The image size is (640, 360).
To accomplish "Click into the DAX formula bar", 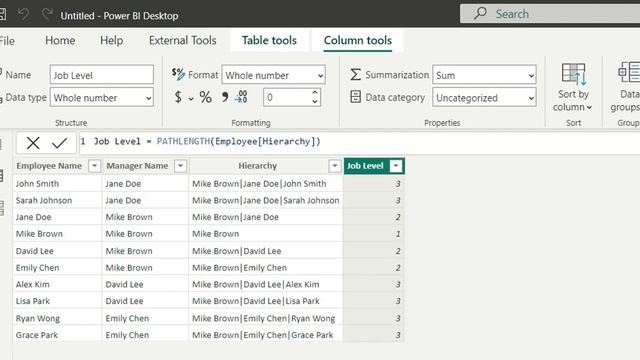I will (359, 142).
